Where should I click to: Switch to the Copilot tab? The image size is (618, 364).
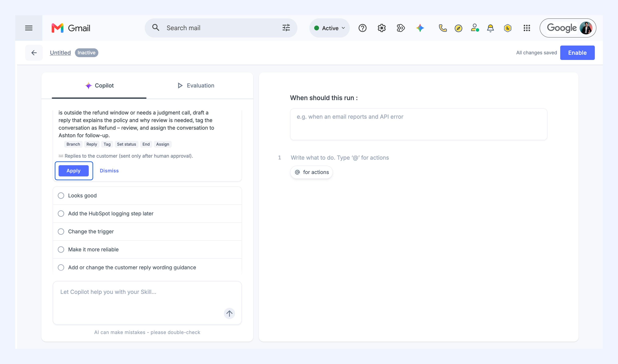tap(99, 85)
